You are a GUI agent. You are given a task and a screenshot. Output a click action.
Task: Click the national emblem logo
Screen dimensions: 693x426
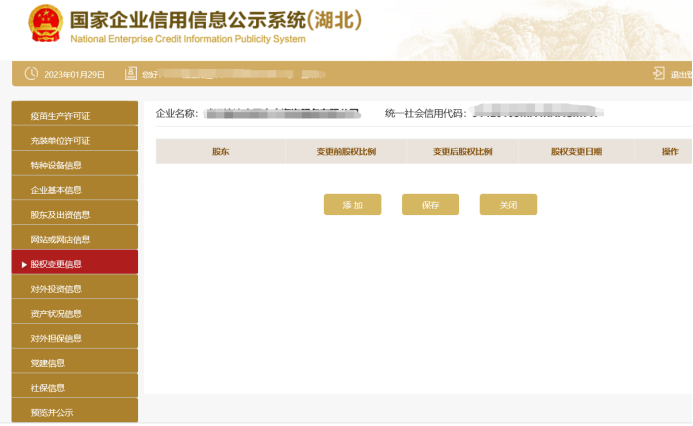(43, 26)
